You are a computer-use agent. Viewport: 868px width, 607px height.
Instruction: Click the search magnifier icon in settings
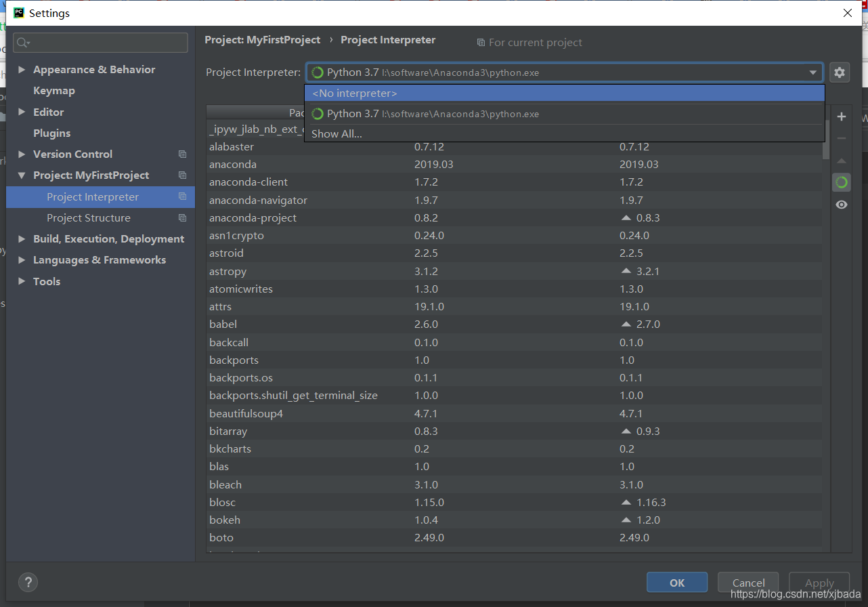(x=22, y=43)
